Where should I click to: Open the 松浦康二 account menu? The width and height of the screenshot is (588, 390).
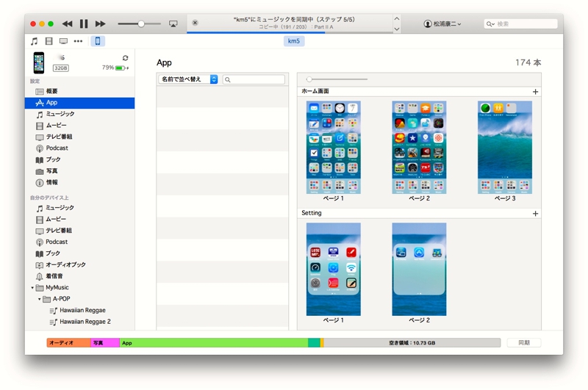pos(442,24)
